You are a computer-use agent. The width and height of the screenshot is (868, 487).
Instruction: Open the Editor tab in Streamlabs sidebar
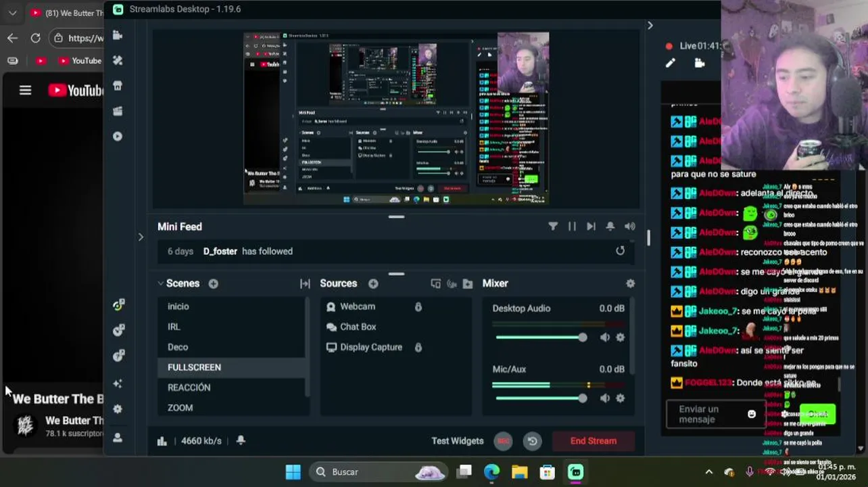(x=118, y=35)
